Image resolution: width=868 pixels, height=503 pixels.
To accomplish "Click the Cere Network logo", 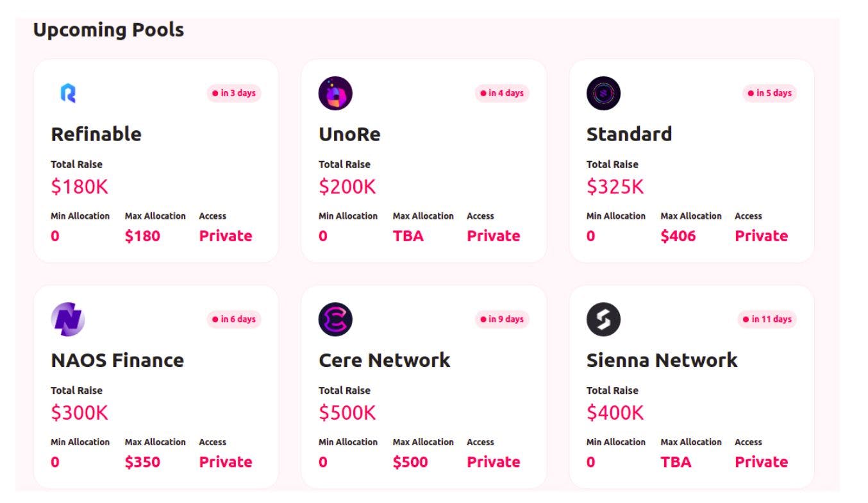I will 336,319.
